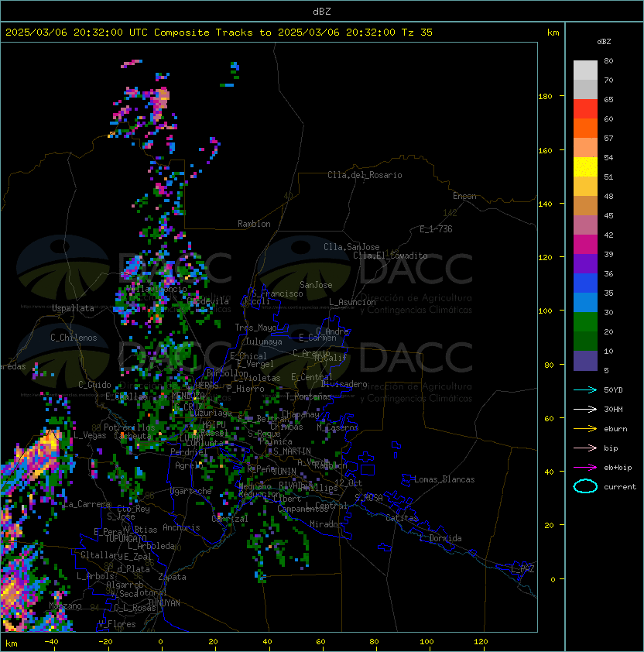Pick the red 60-65 dBZ swatch
The width and height of the screenshot is (644, 652).
pyautogui.click(x=585, y=109)
